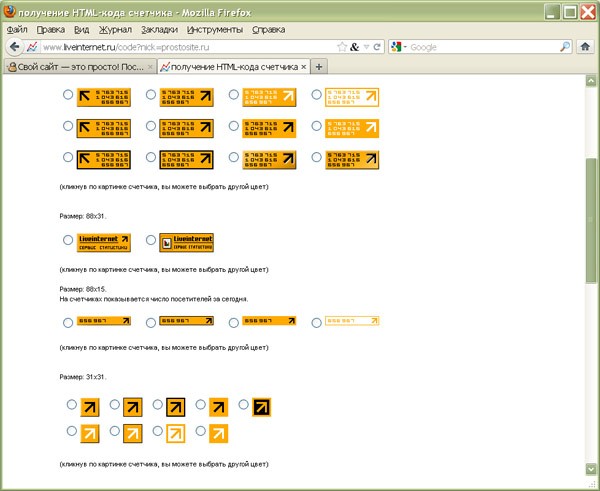Open the Журнал menu
This screenshot has height=491, width=600.
[x=115, y=29]
